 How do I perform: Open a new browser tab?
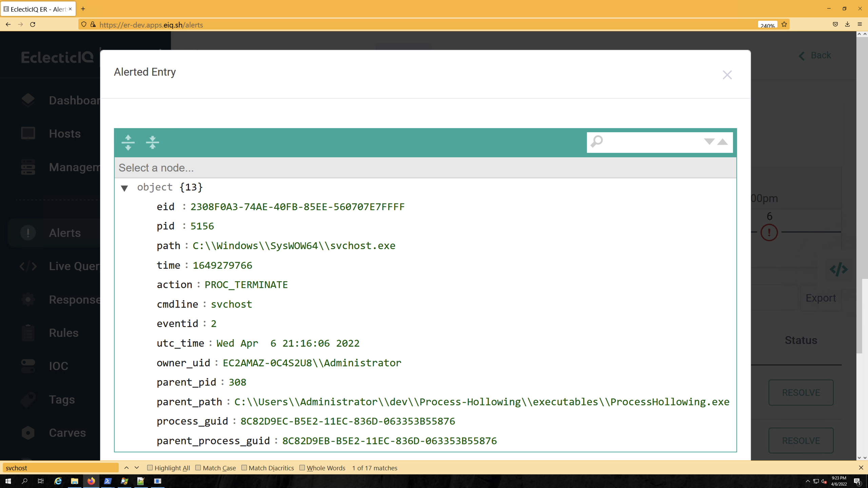click(83, 9)
